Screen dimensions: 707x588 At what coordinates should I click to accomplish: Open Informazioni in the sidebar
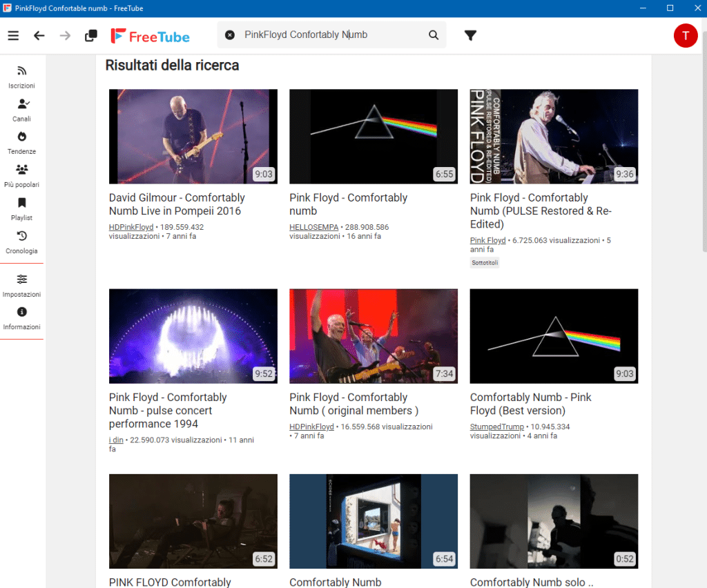click(21, 319)
